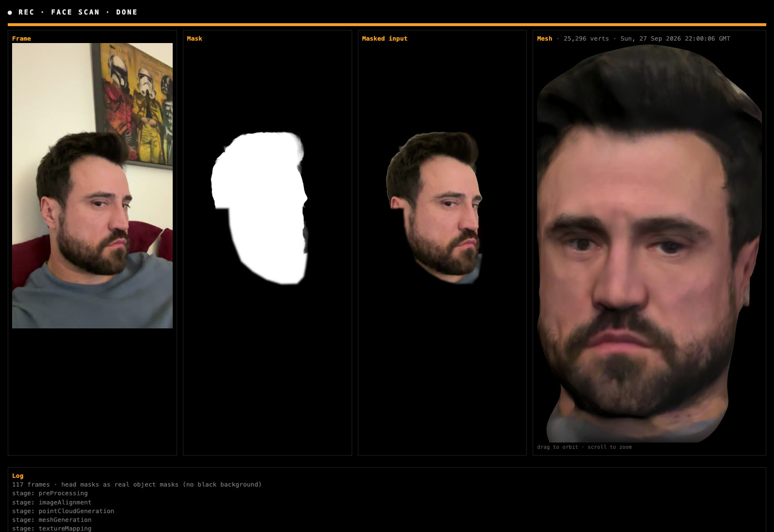Select the 117 frames log line

point(137,485)
